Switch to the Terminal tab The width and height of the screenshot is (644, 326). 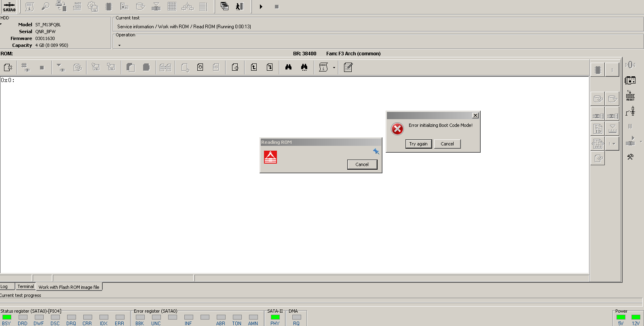point(25,286)
